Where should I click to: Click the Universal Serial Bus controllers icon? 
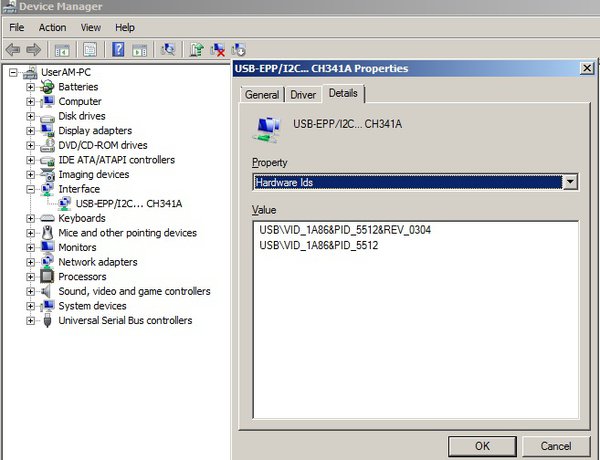(47, 320)
